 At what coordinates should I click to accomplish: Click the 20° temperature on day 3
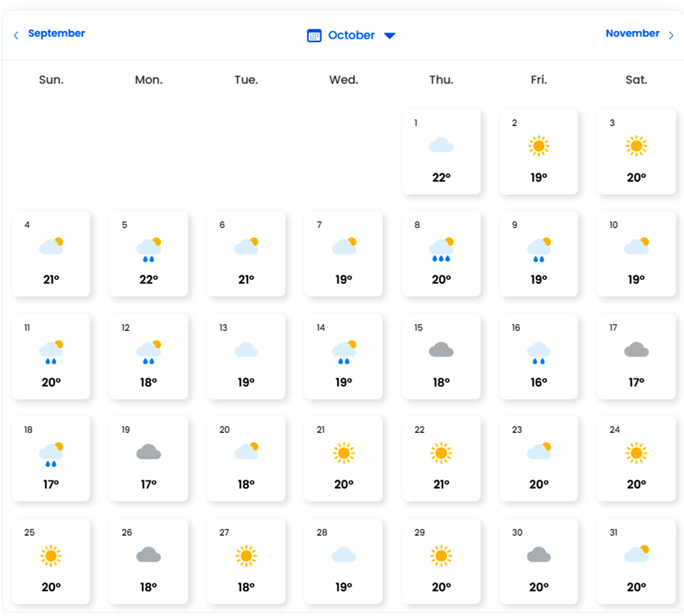[637, 177]
